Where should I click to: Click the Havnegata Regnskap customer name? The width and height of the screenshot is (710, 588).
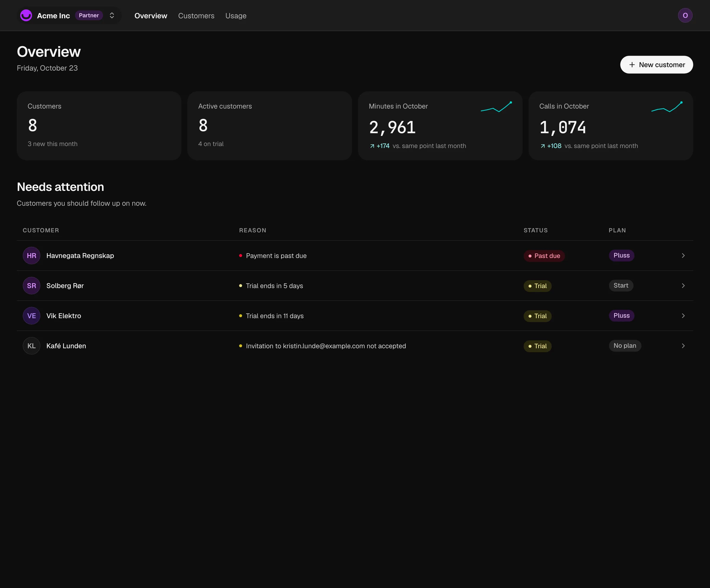(x=80, y=256)
